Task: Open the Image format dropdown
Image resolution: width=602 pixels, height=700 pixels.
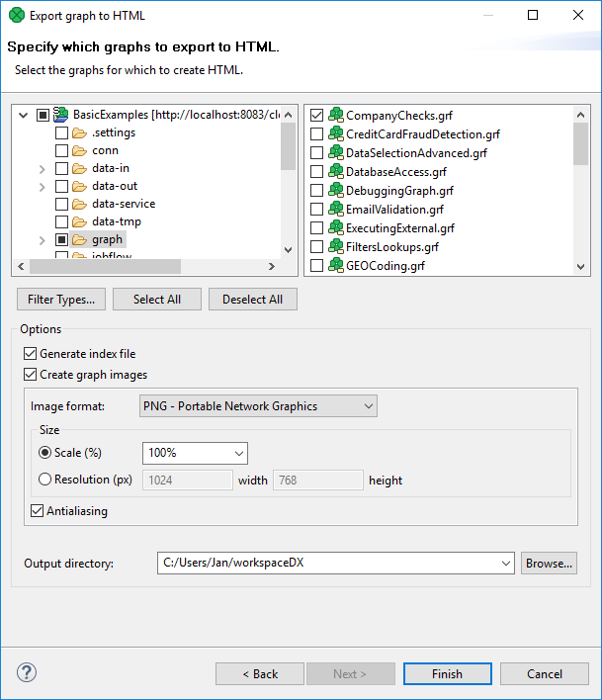Action: coord(258,406)
